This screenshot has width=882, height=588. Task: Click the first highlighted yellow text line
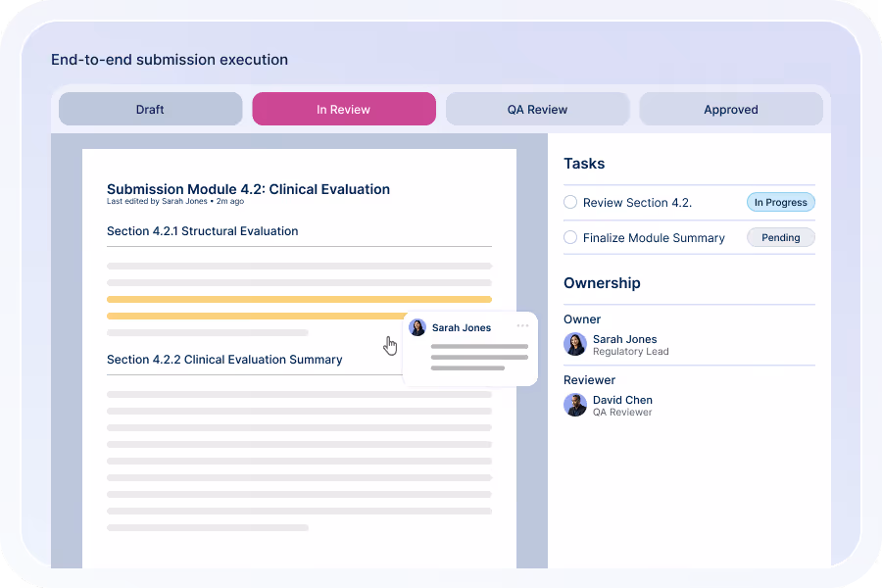(299, 299)
